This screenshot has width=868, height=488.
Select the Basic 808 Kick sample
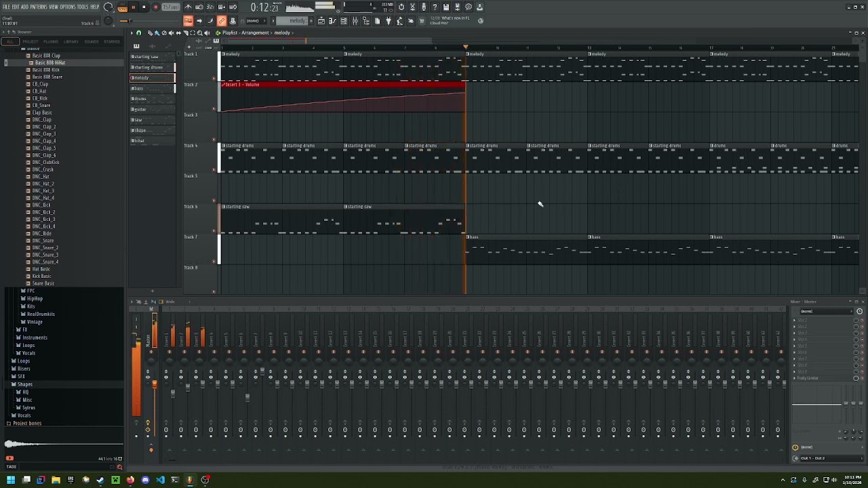(46, 70)
